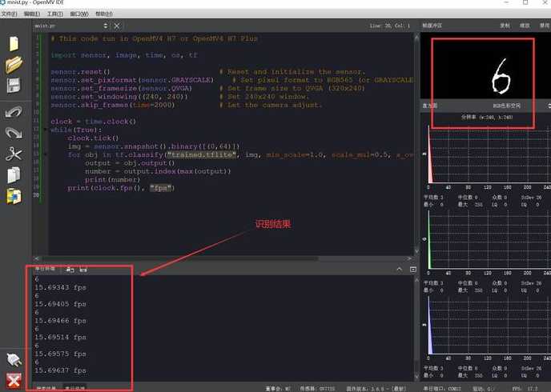Screen dimensions: 551x392
Task: Click the '15.69637 fps' terminal output line
Action: point(60,370)
